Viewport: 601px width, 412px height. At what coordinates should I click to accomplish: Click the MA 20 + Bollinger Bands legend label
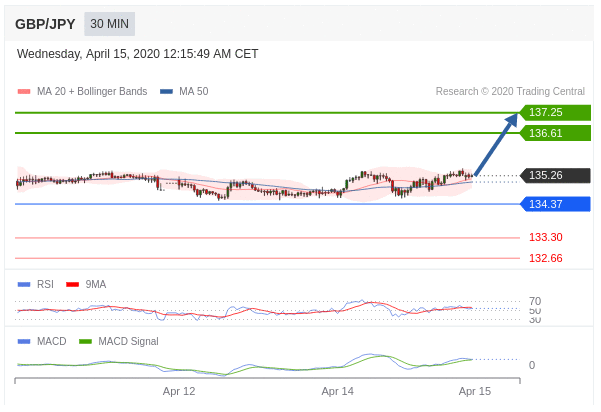pos(92,91)
